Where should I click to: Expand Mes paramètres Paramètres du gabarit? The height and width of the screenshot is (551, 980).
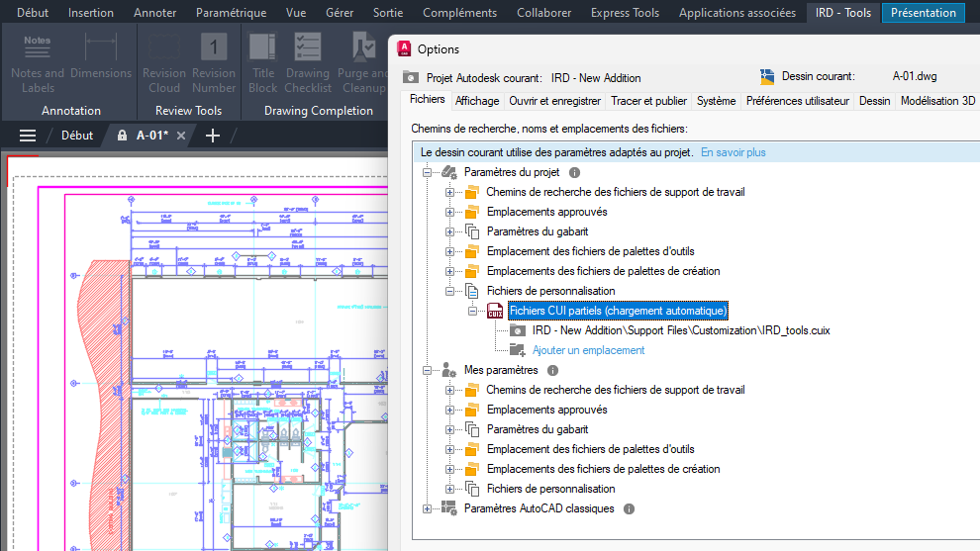[450, 429]
